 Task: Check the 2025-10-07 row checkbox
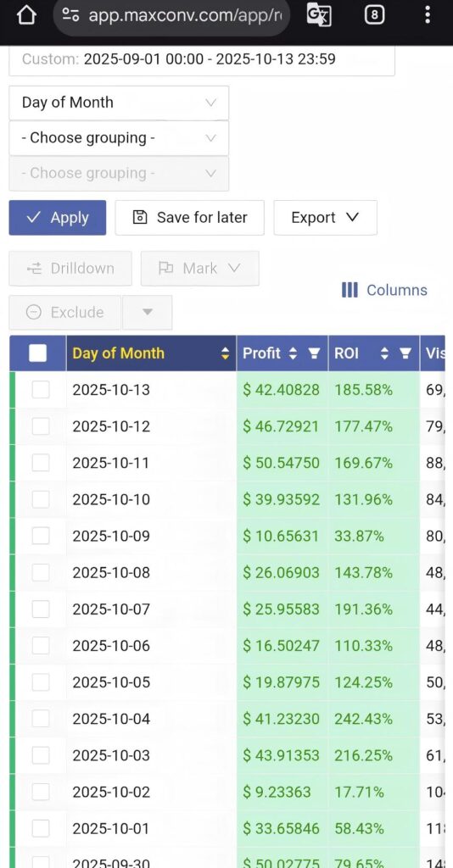tap(41, 609)
